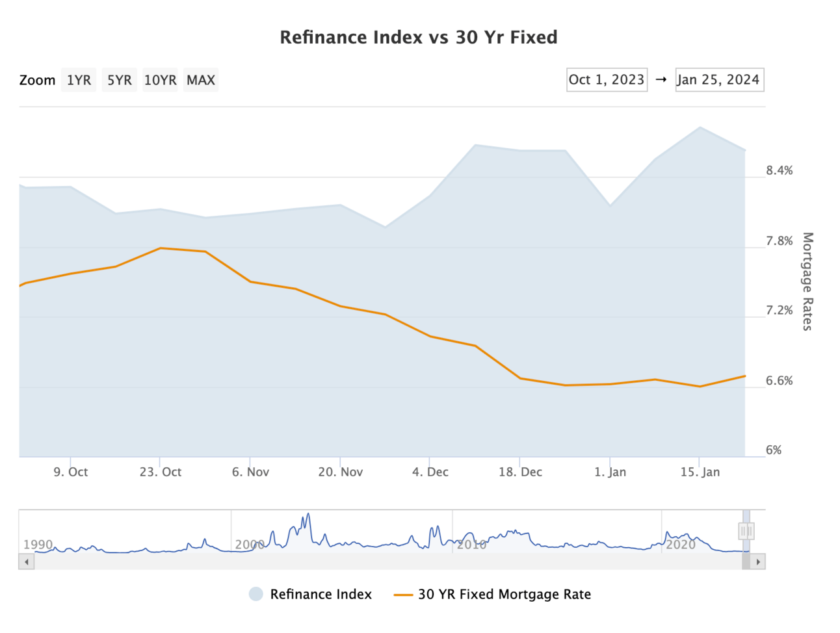The image size is (840, 633).
Task: Click the 2000 label in navigator
Action: pos(250,545)
